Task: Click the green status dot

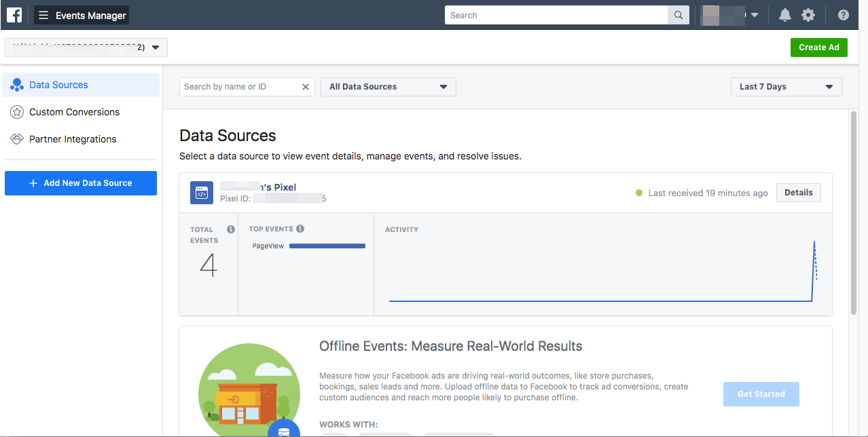Action: pos(639,193)
